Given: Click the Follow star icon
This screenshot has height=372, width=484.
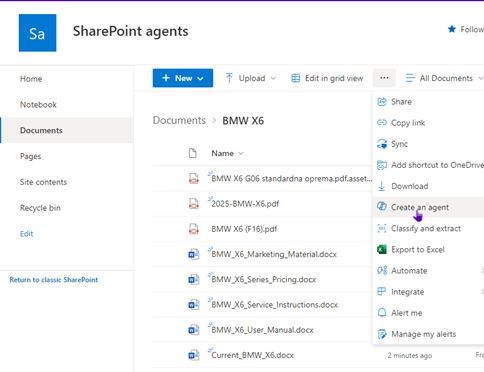Looking at the screenshot, I should (452, 29).
